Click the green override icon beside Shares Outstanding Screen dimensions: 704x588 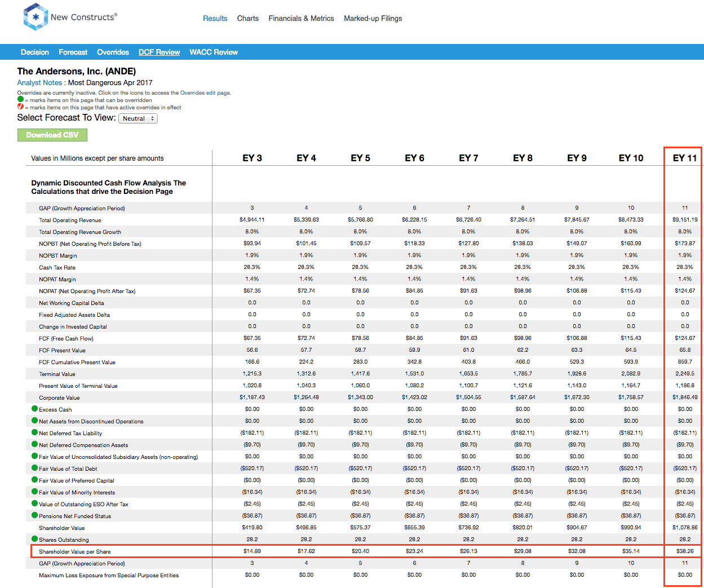click(35, 539)
